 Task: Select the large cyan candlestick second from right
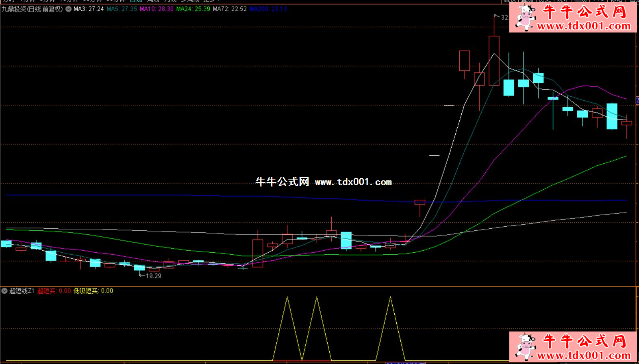point(612,116)
